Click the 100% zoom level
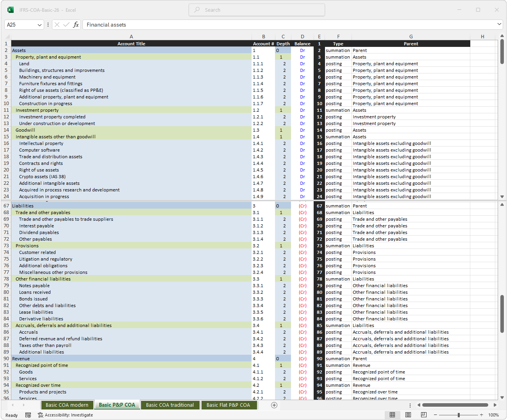The image size is (507, 420). [494, 415]
